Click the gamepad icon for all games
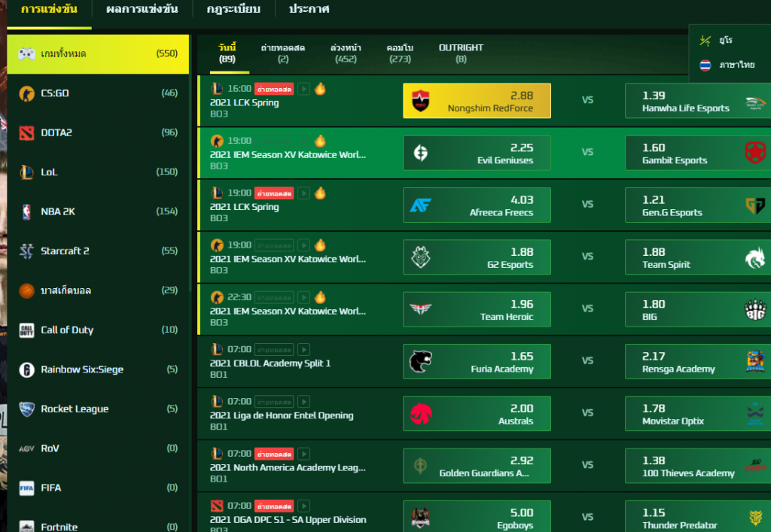 [x=26, y=53]
